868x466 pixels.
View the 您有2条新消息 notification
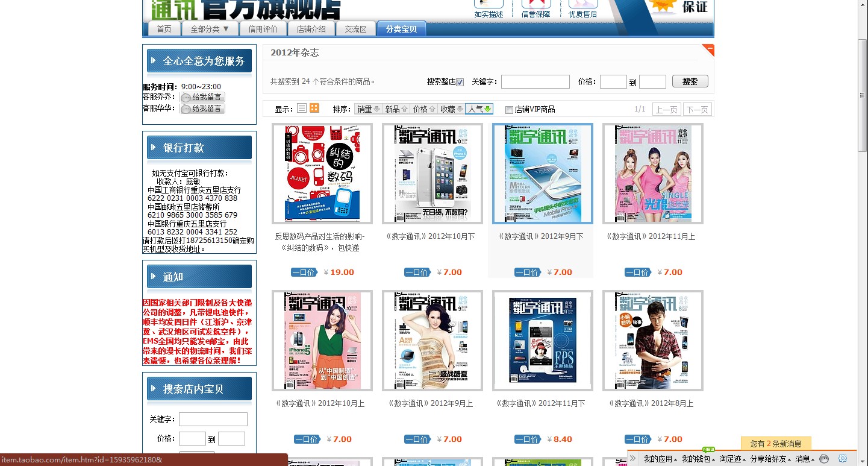776,443
